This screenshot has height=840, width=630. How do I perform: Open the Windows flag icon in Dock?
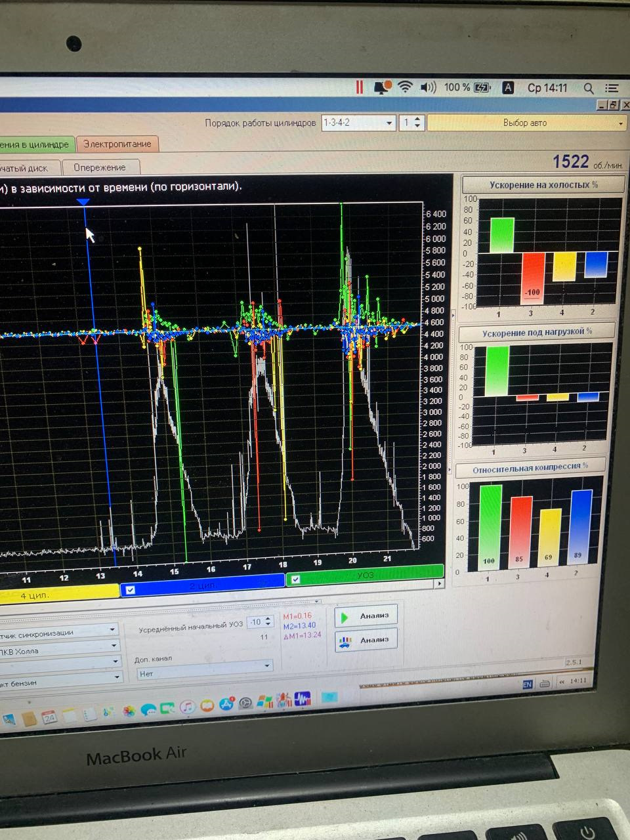[264, 702]
